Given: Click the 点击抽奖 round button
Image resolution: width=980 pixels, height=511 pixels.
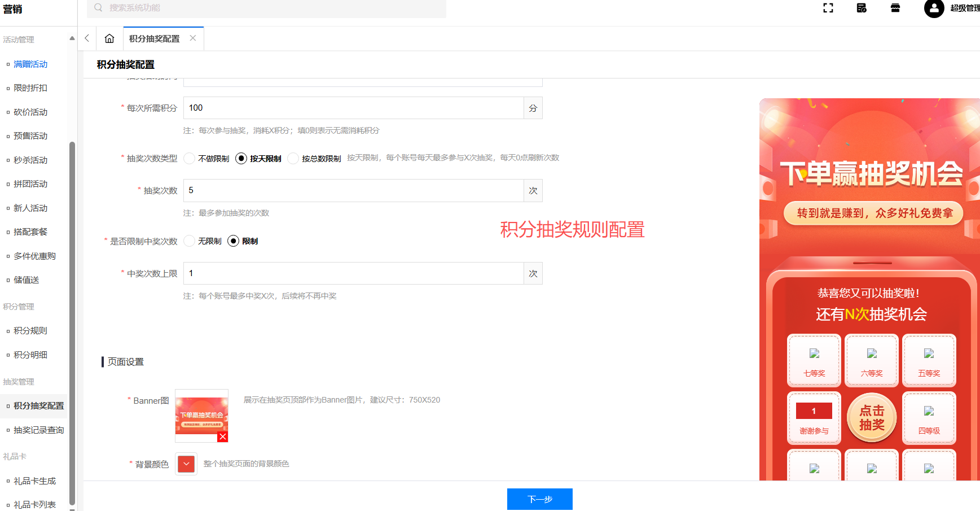Looking at the screenshot, I should [872, 418].
